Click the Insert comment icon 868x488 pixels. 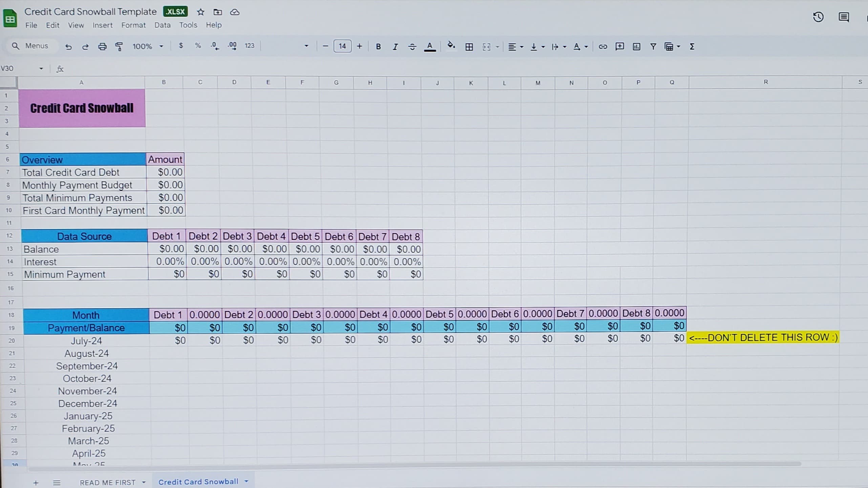click(620, 46)
